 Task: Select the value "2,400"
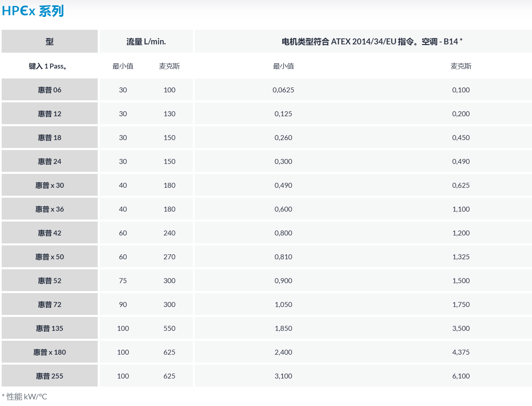pyautogui.click(x=284, y=352)
